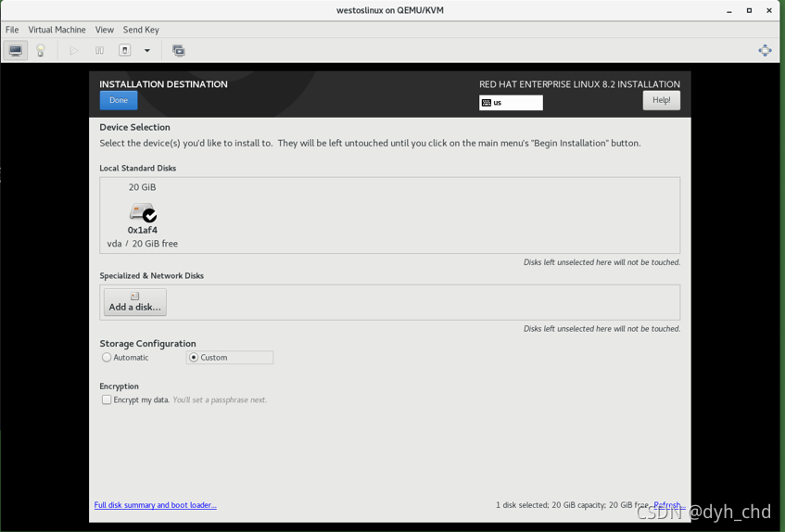Open the manage snapshots icon

(178, 50)
